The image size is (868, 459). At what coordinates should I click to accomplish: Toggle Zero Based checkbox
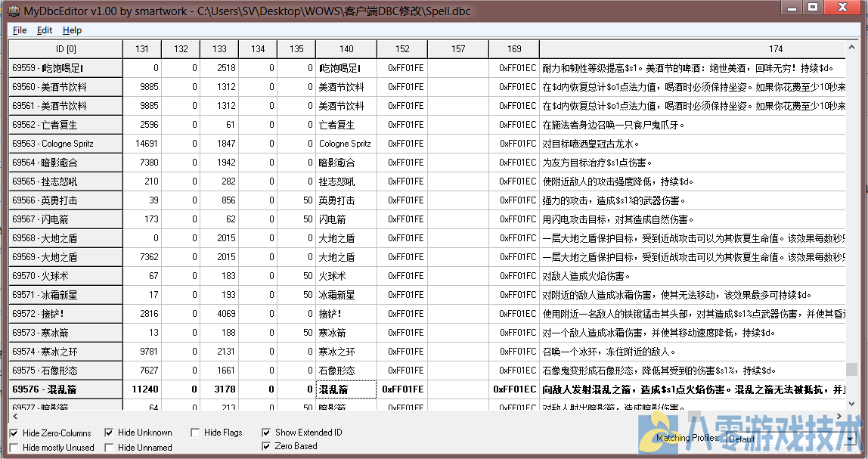[x=266, y=446]
